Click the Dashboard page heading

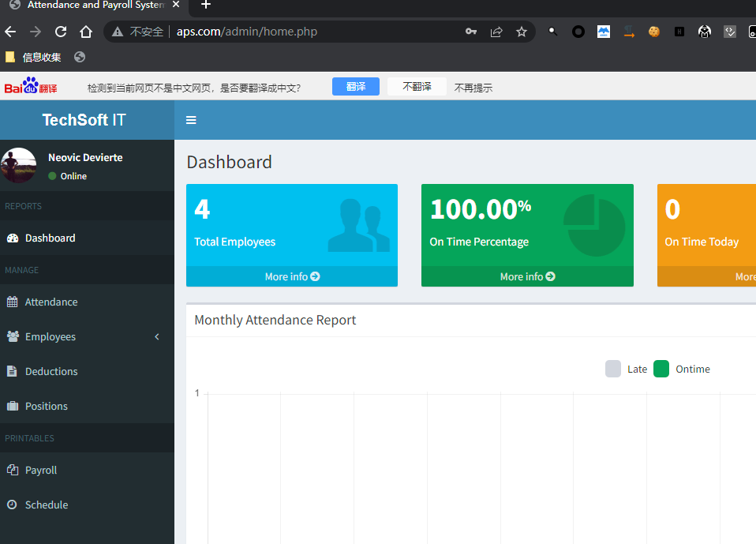click(229, 162)
